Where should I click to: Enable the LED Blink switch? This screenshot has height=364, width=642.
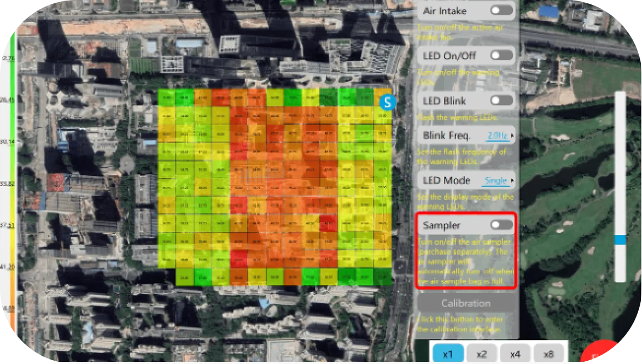[501, 100]
